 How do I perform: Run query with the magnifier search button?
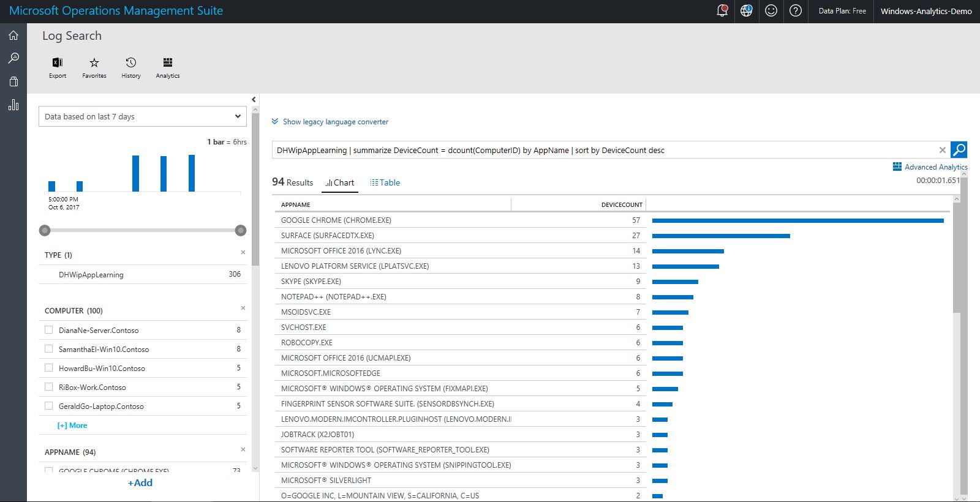pos(959,149)
